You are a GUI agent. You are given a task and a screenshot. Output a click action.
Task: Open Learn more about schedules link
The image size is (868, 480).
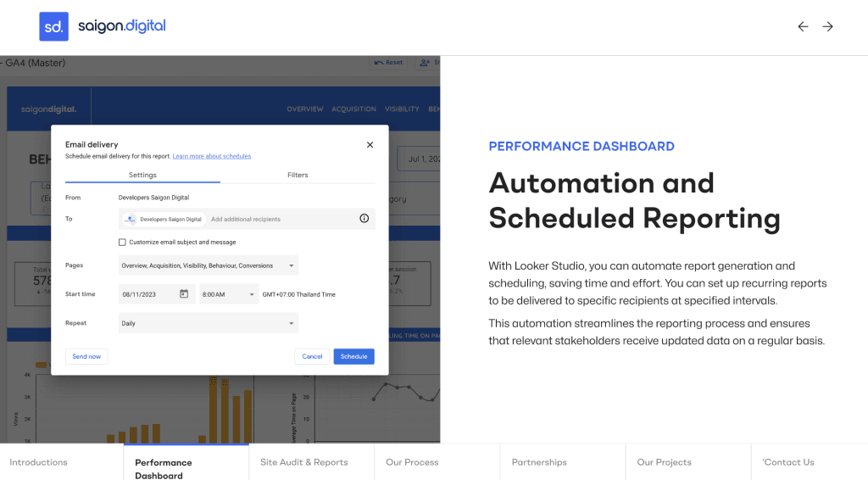click(212, 156)
